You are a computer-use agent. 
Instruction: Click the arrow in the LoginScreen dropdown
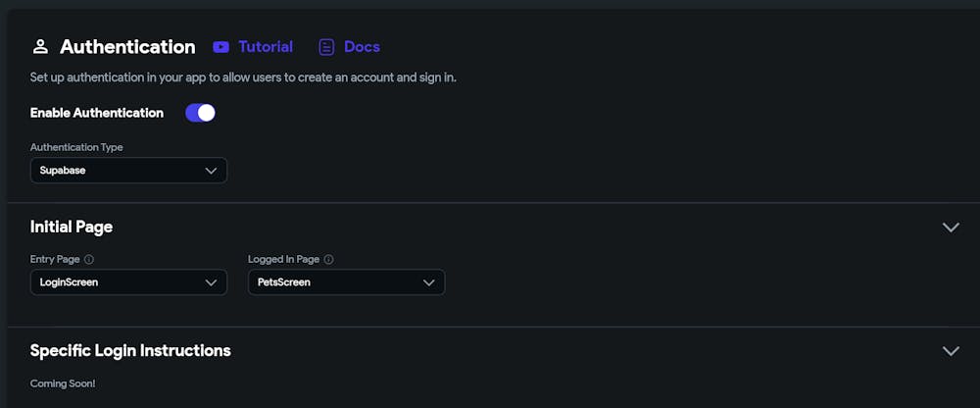click(211, 282)
